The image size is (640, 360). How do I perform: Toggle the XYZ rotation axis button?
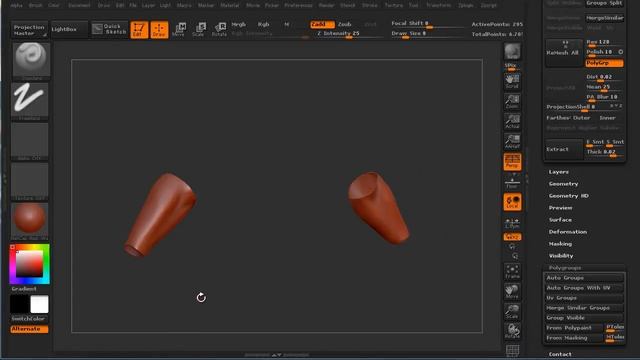pos(512,237)
